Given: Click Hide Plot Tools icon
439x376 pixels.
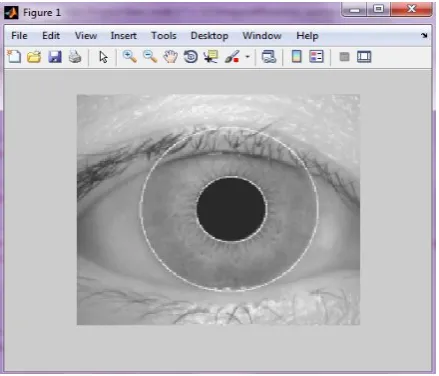Looking at the screenshot, I should (x=344, y=57).
